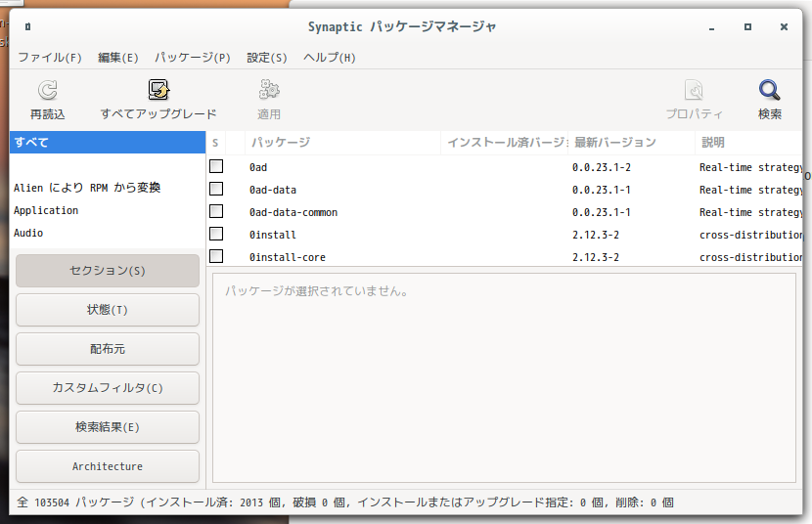Click the 状態(T) filter button

pos(108,310)
